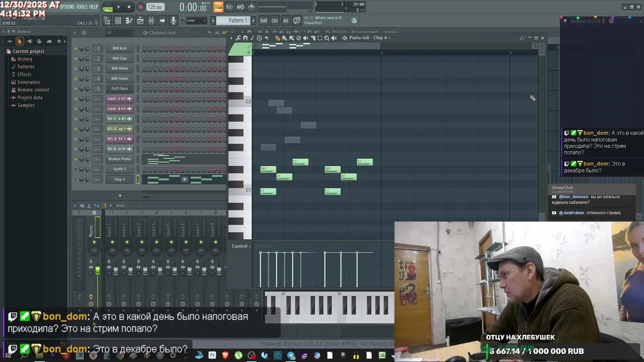Select the zoom tool in piano roll
This screenshot has width=644, height=362.
coord(327,38)
